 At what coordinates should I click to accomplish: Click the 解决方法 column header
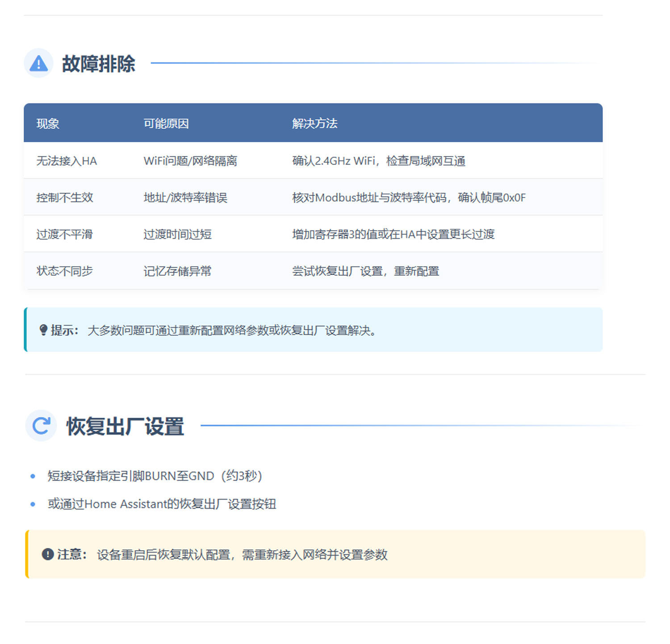tap(315, 123)
